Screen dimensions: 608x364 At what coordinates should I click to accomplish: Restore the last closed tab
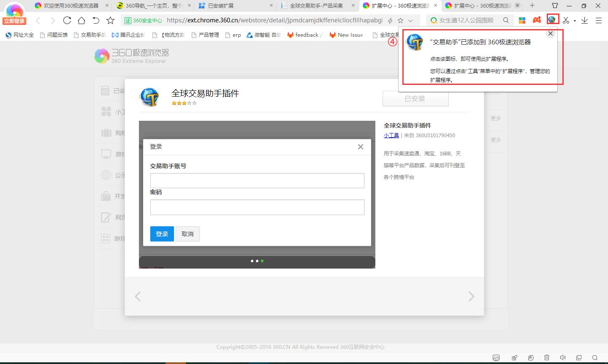point(96,20)
